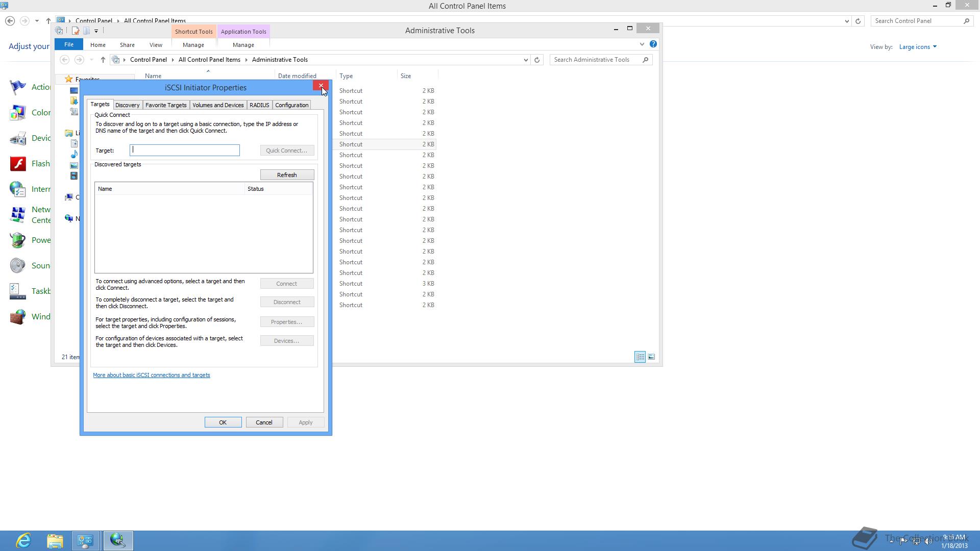Screen dimensions: 980x551
Task: Open File Explorer from the taskbar
Action: 55,540
